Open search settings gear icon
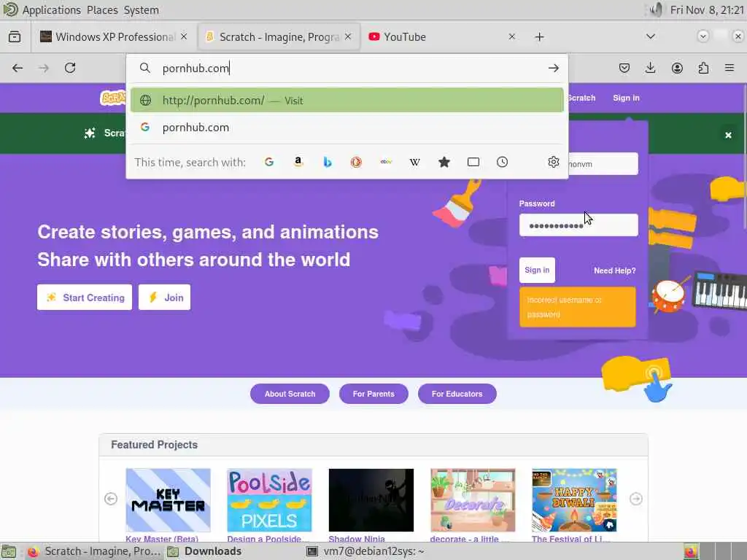Image resolution: width=747 pixels, height=560 pixels. [x=553, y=162]
